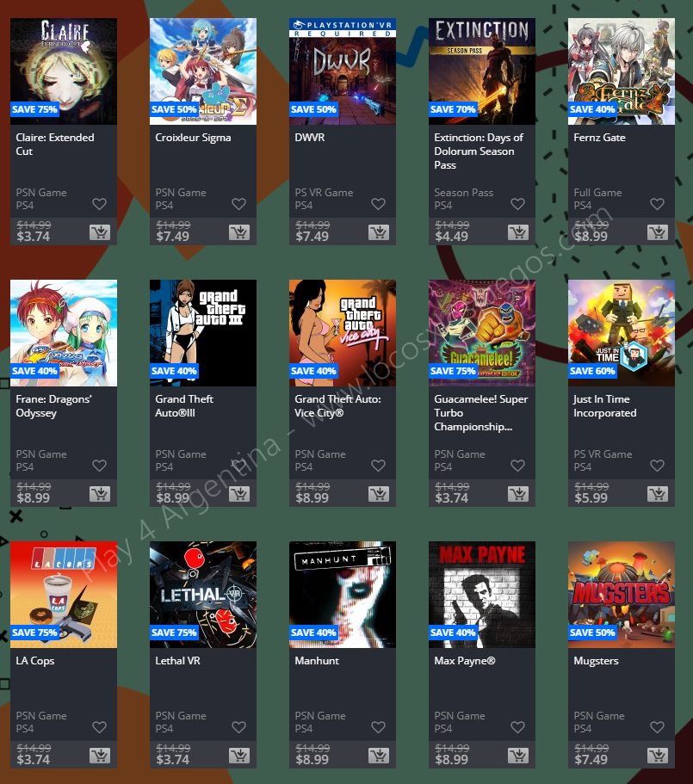This screenshot has height=784, width=693.
Task: Add Manhunt to the cart
Action: tap(379, 756)
